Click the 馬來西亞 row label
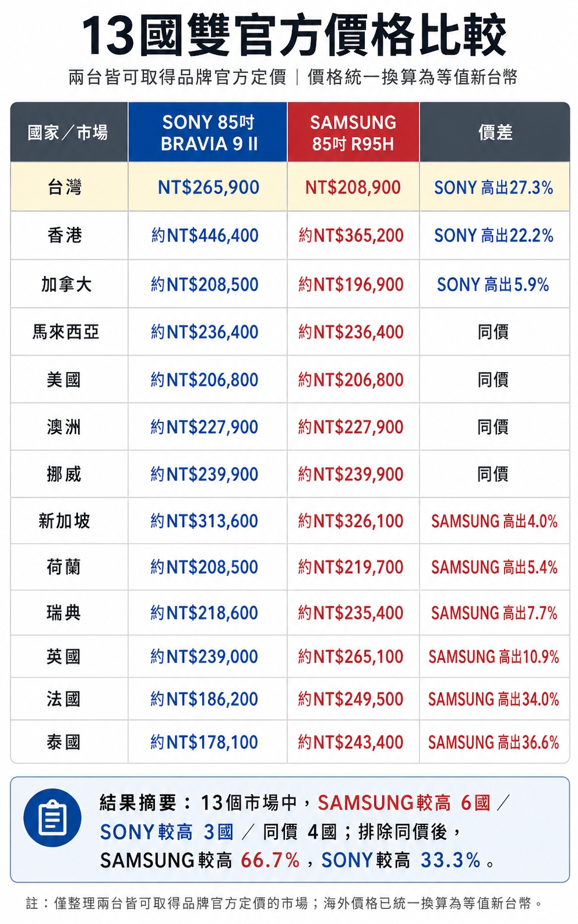Viewport: 578px width, 924px height. click(66, 332)
